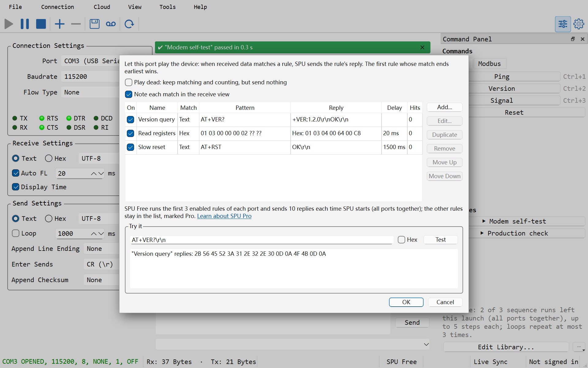588x368 pixels.
Task: Click the Play toolbar icon
Action: [9, 24]
